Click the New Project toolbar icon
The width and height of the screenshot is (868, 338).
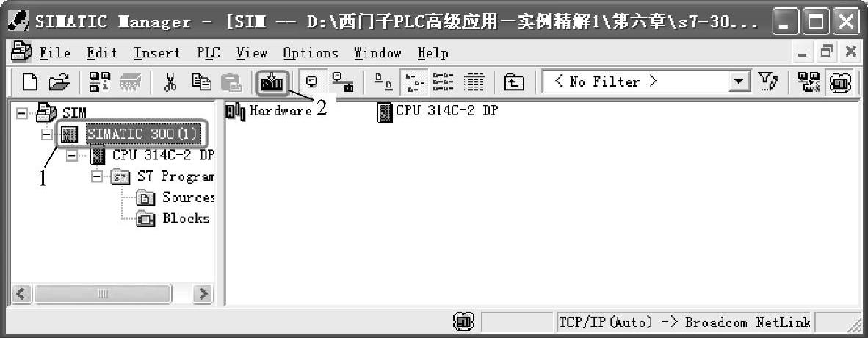click(32, 82)
